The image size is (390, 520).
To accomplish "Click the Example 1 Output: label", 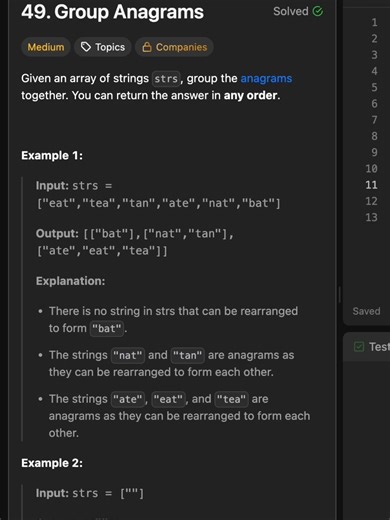I will click(x=57, y=234).
